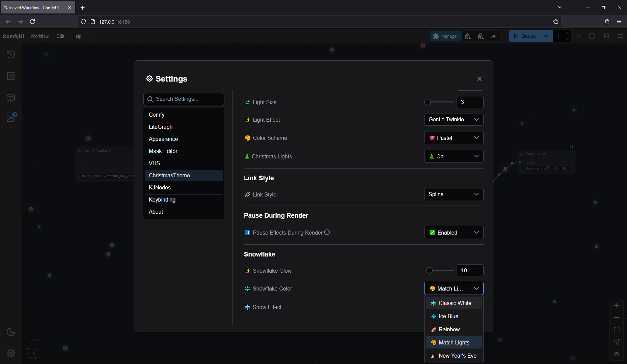Open browser extensions puzzle icon
627x364 pixels.
coord(607,22)
